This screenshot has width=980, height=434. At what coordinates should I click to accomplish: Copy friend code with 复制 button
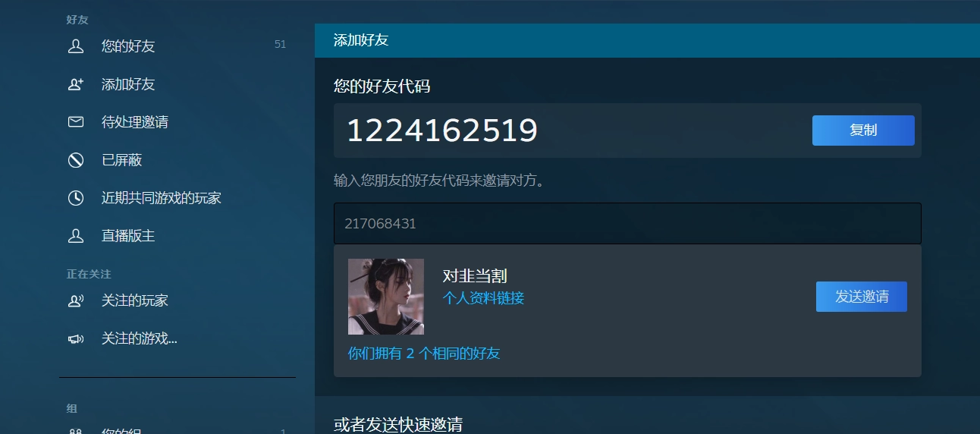(863, 131)
